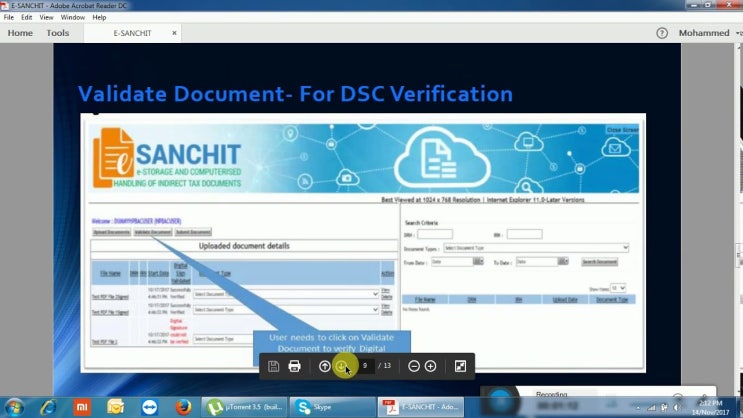Switch to the Skype taskbar window
Viewport: 743px width, 418px height.
click(333, 407)
